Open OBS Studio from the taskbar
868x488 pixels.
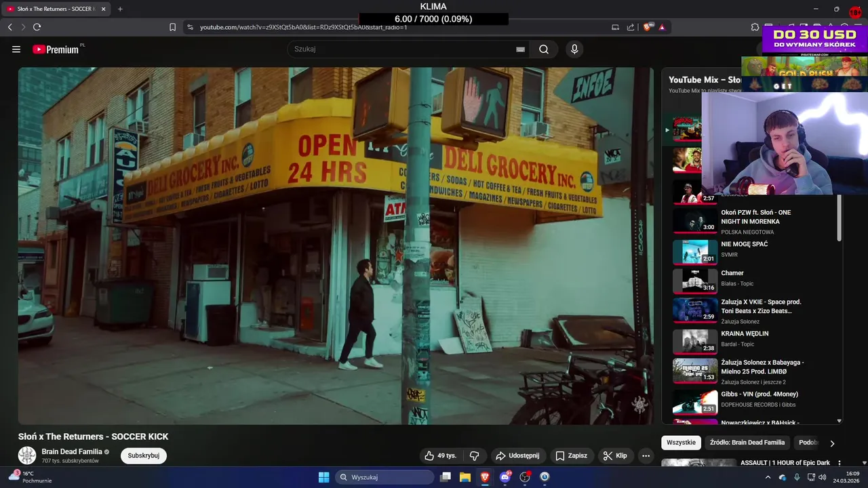coord(524,477)
